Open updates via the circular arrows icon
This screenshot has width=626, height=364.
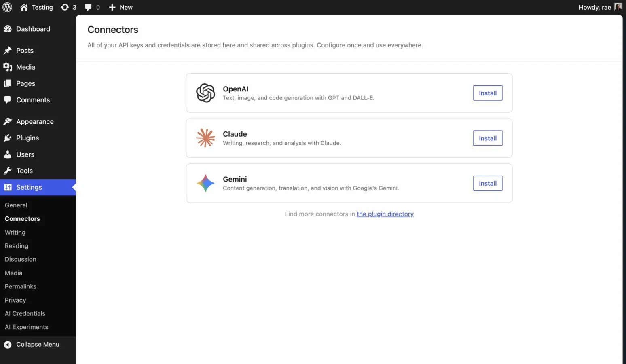pos(65,7)
